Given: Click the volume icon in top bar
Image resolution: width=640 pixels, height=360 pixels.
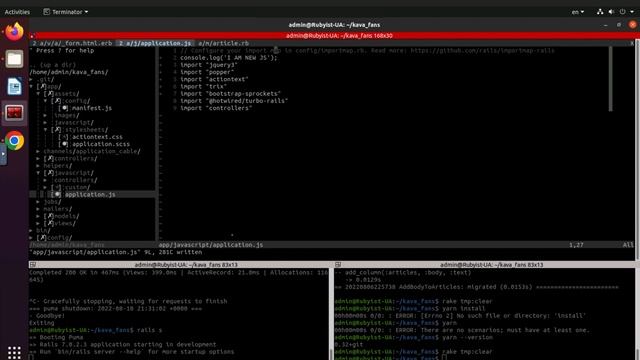Looking at the screenshot, I should [611, 12].
